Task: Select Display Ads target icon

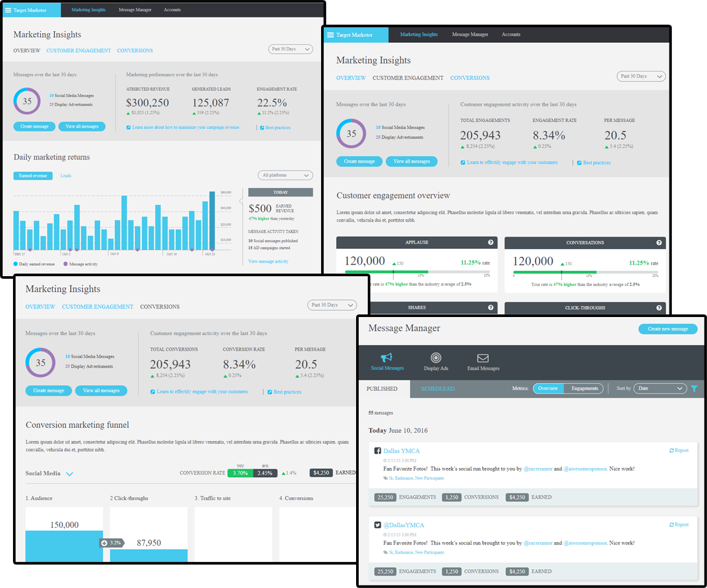Action: tap(436, 358)
